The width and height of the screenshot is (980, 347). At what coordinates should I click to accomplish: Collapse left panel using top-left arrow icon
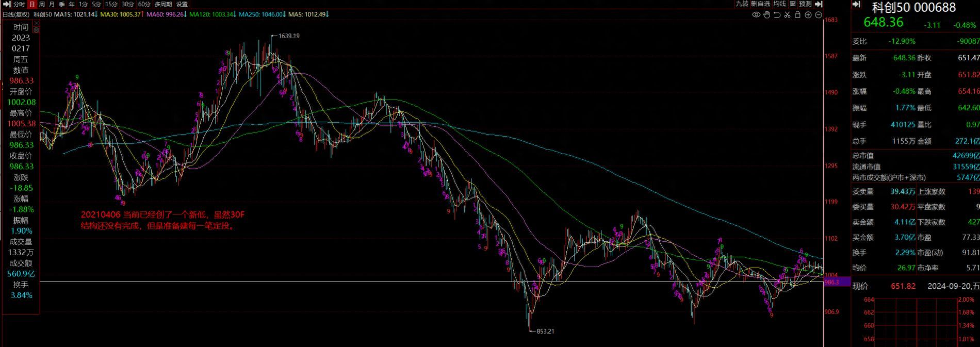6,4
